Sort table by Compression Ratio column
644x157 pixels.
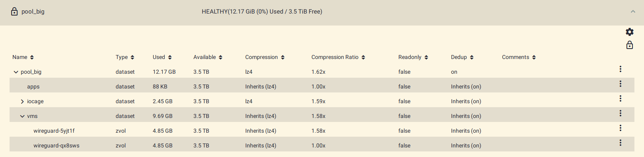point(338,57)
